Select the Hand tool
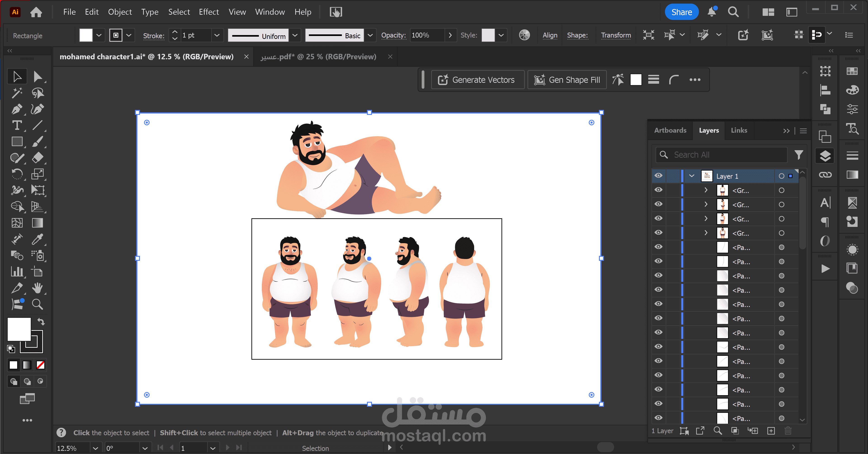This screenshot has height=454, width=868. (x=37, y=288)
